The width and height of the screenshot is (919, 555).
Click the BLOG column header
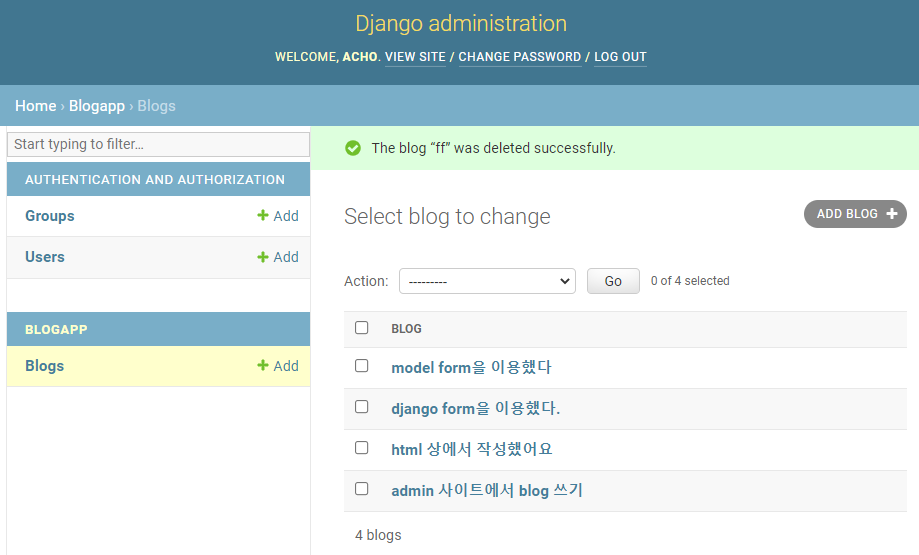point(406,329)
